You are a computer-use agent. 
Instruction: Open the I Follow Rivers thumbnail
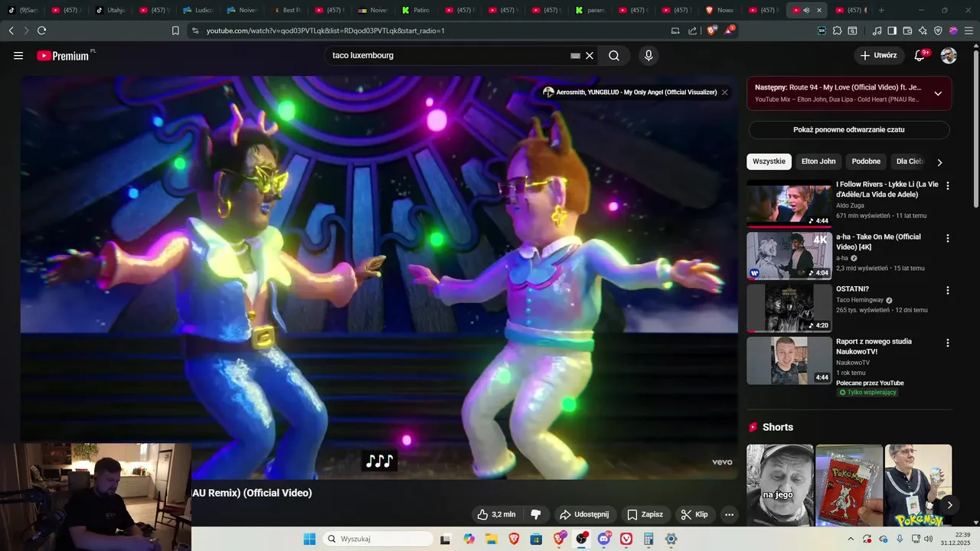[x=789, y=204]
